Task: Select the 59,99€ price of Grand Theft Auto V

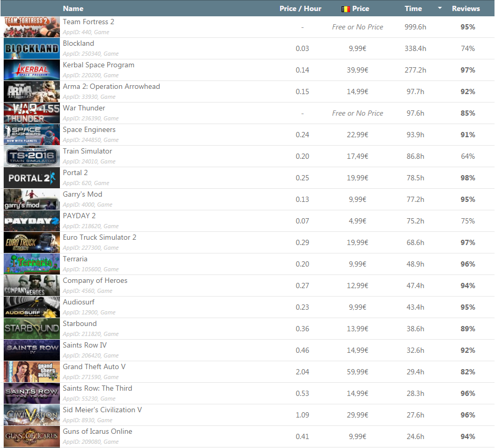Action: tap(357, 372)
